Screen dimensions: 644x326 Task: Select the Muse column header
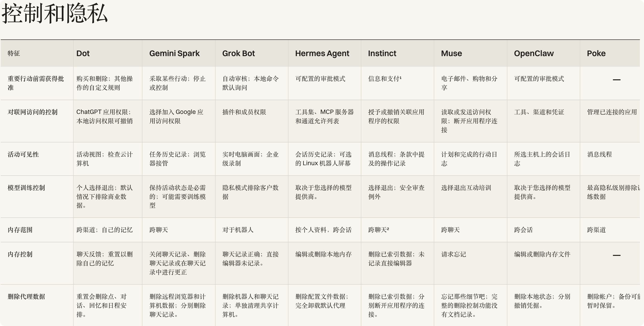coord(451,53)
